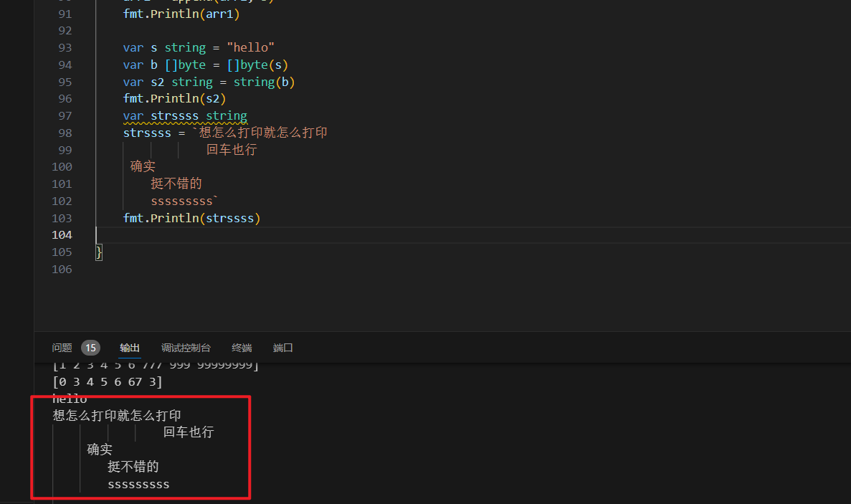Switch to the 端口 (Ports) tab
The height and width of the screenshot is (504, 851).
click(x=283, y=348)
